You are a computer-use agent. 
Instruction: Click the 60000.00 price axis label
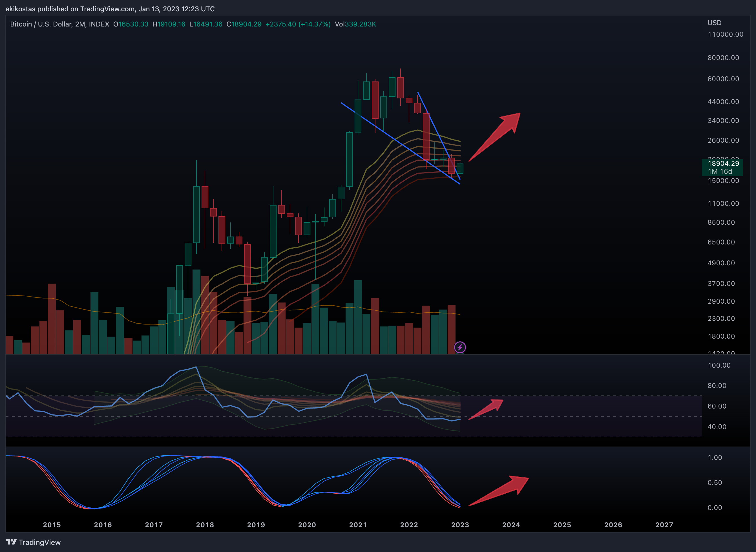[x=723, y=79]
